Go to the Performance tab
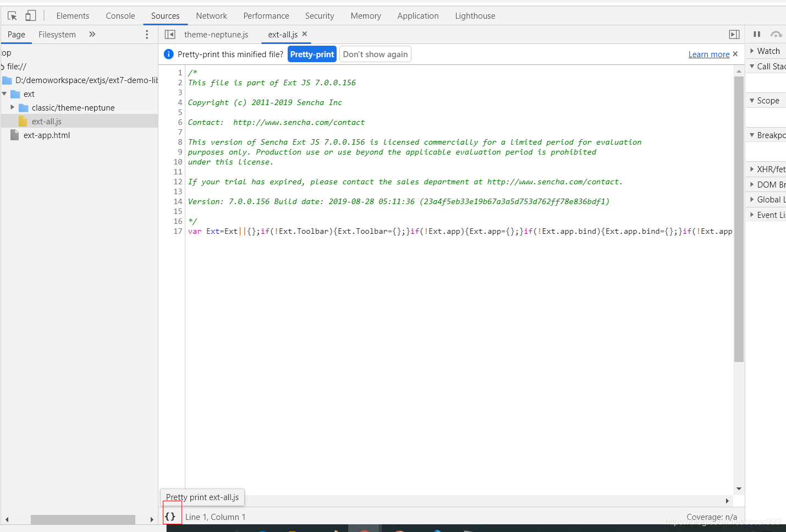The width and height of the screenshot is (786, 532). [x=266, y=16]
